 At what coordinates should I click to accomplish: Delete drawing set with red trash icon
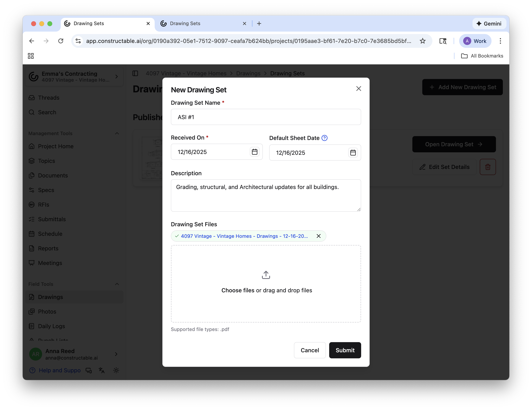pos(488,167)
